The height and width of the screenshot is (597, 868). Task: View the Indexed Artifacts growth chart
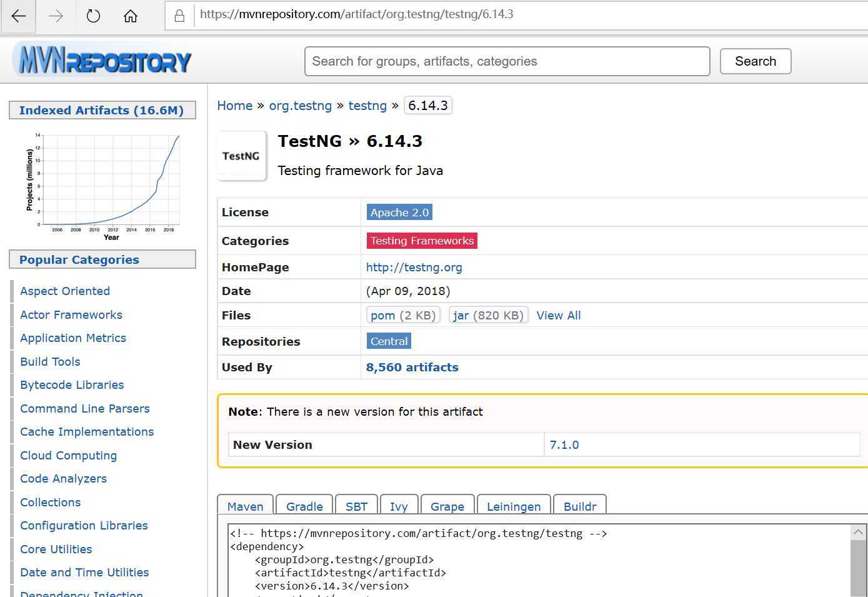[x=102, y=186]
